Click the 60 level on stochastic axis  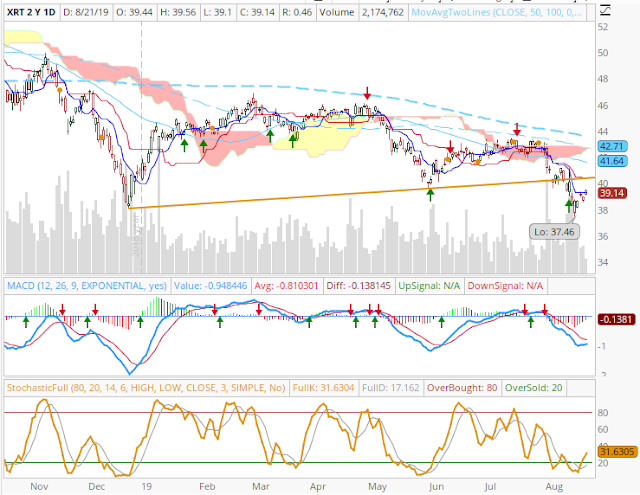603,429
